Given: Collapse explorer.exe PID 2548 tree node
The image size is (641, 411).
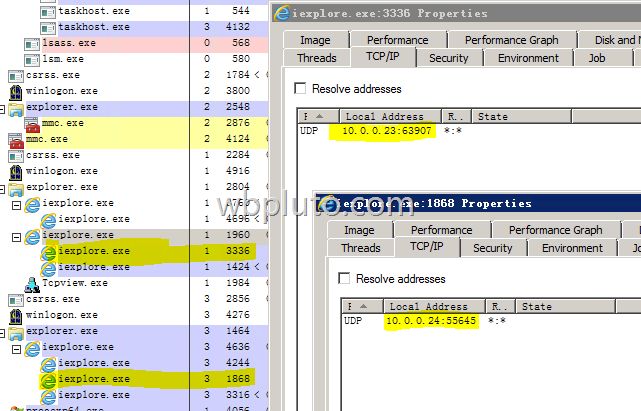Looking at the screenshot, I should coord(2,109).
